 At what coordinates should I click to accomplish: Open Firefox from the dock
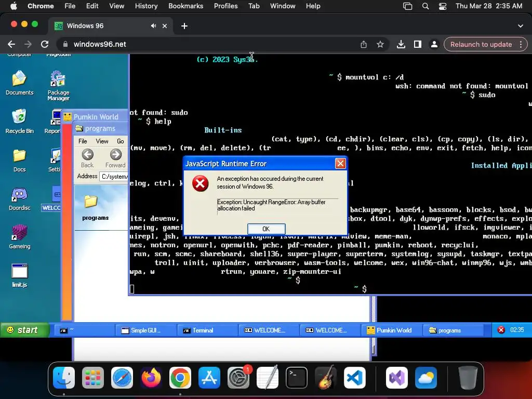[x=151, y=378]
